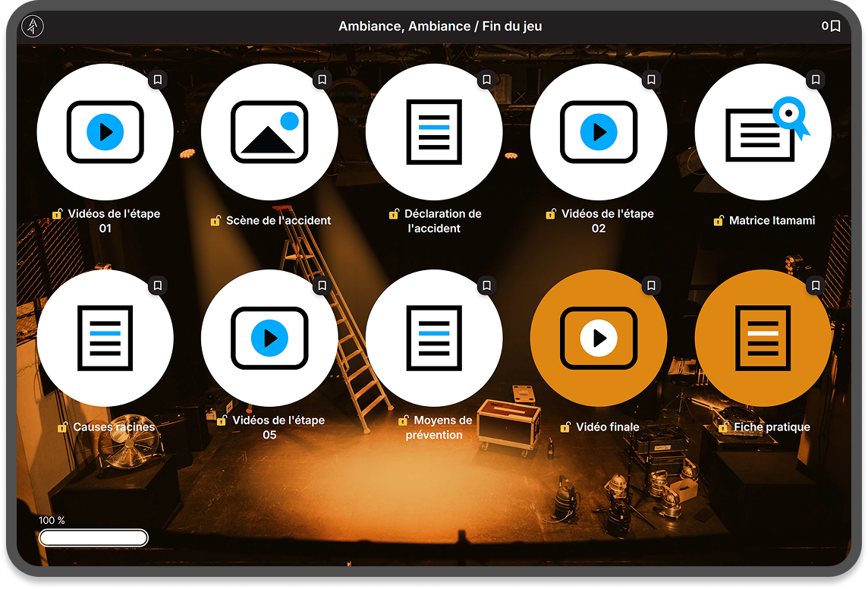Screen dimensions: 868x589
Task: Open the Moyens de prévention document icon
Action: pyautogui.click(x=434, y=338)
